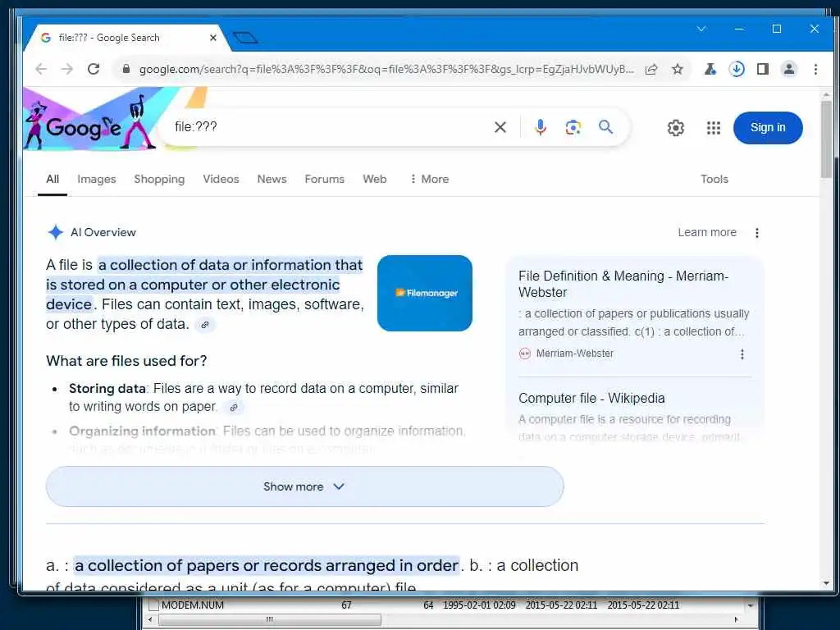Click background window scroll-left arrow
Image resolution: width=840 pixels, height=630 pixels.
[150, 620]
